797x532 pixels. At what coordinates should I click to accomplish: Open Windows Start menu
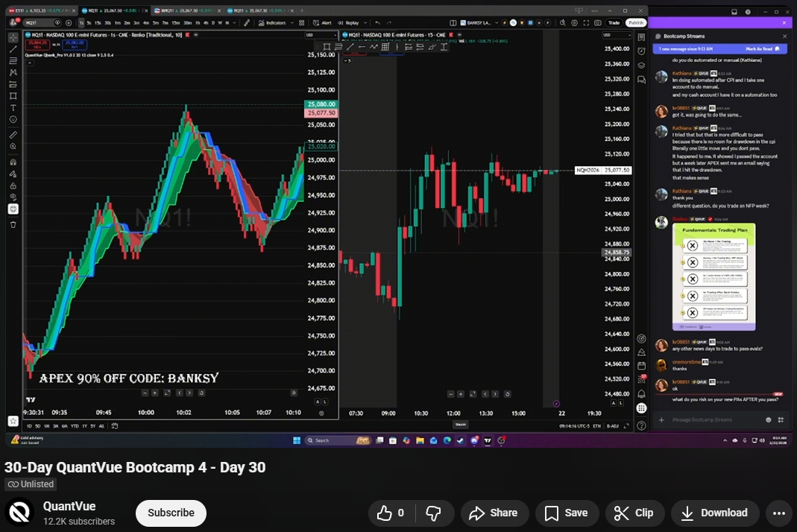297,440
